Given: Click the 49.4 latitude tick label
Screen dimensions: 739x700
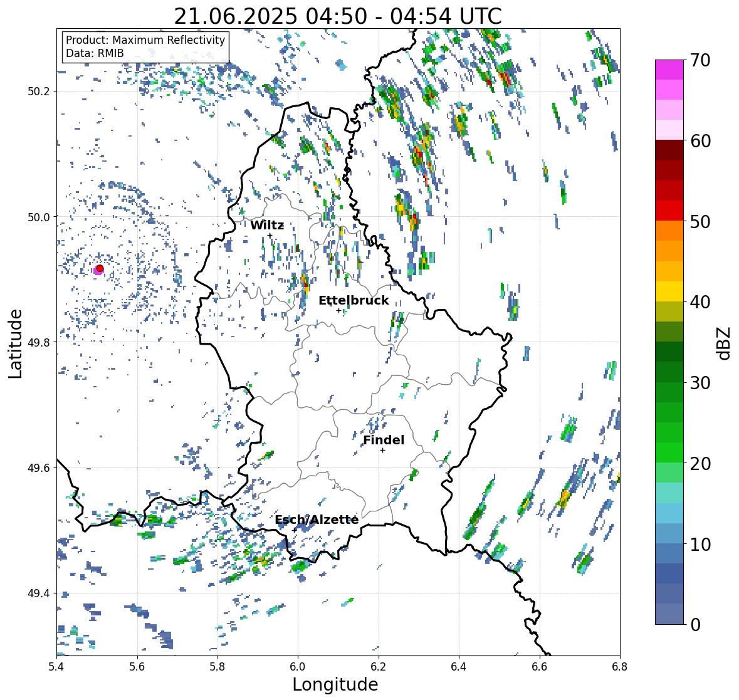Looking at the screenshot, I should tap(39, 593).
